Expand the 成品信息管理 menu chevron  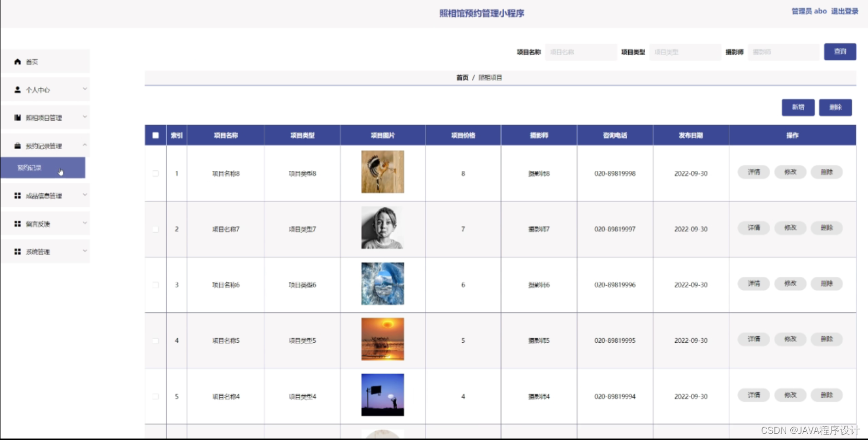click(x=85, y=195)
